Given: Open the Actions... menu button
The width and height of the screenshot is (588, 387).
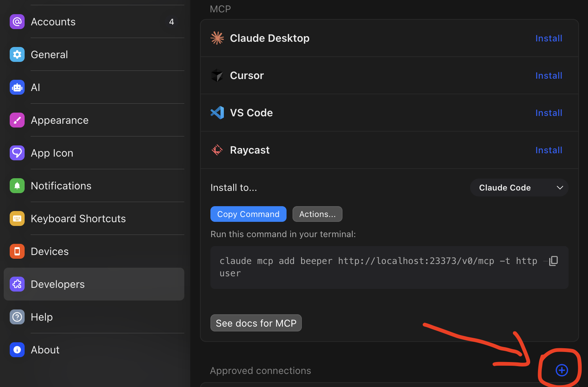Looking at the screenshot, I should 318,214.
